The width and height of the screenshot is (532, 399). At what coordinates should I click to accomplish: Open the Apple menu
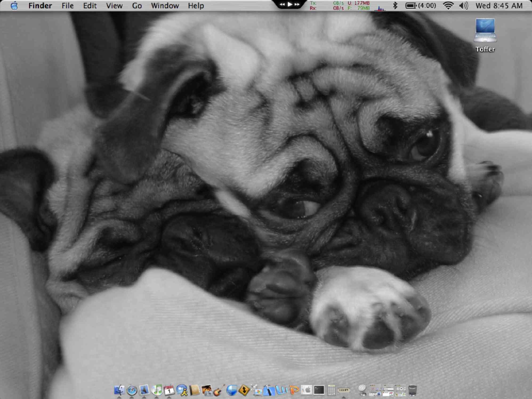(x=14, y=6)
